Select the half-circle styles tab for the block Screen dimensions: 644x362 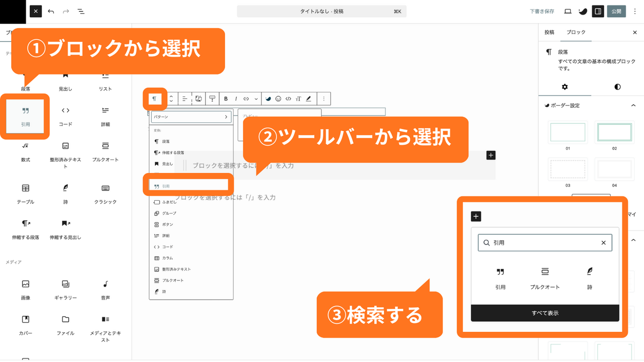coord(617,87)
